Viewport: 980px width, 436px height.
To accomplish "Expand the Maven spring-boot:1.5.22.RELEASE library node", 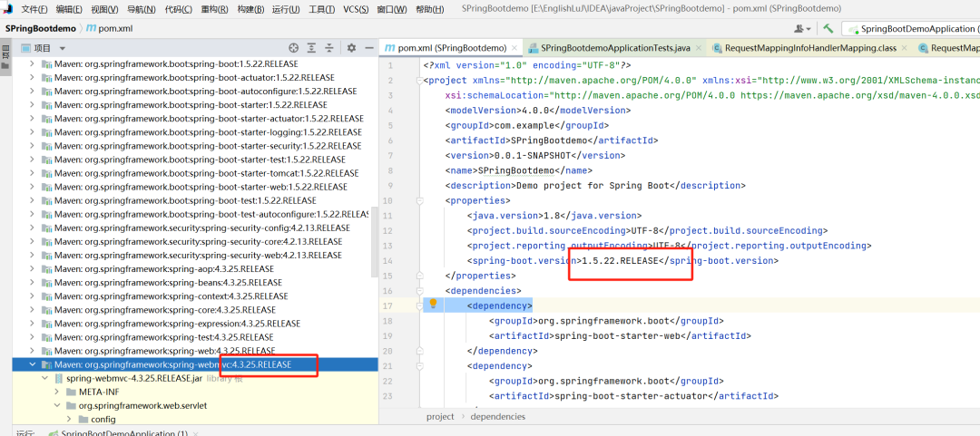I will [33, 63].
